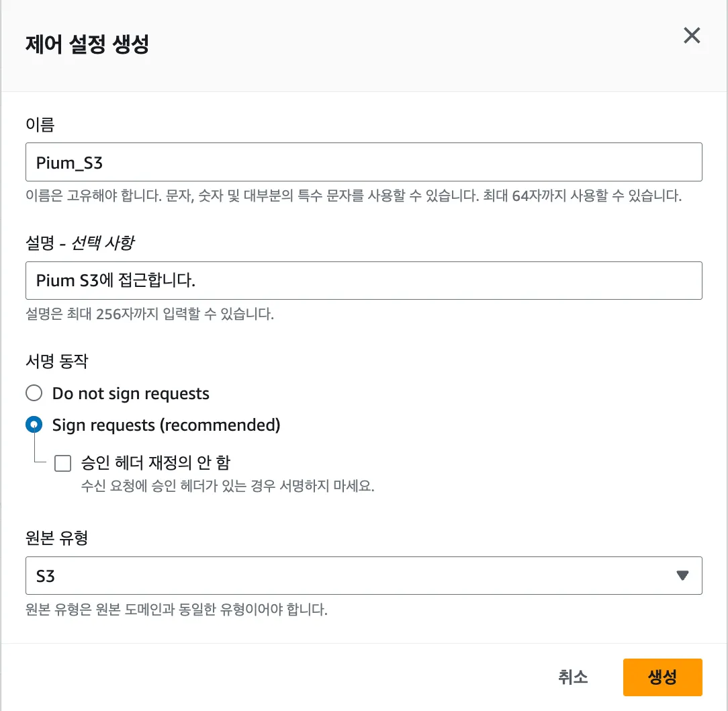Focus the 설명 description text field

point(363,280)
